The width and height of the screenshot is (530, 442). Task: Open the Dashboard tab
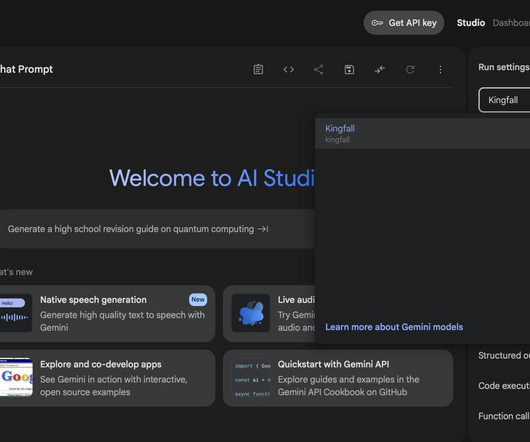pyautogui.click(x=511, y=23)
